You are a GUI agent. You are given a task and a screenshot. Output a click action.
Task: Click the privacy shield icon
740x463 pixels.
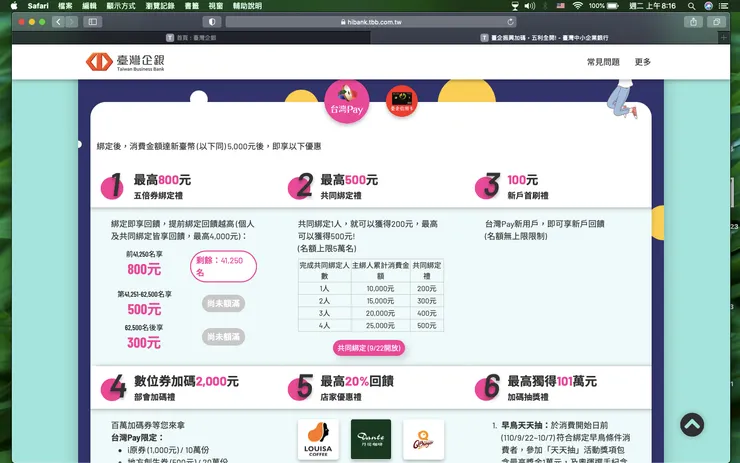click(212, 22)
